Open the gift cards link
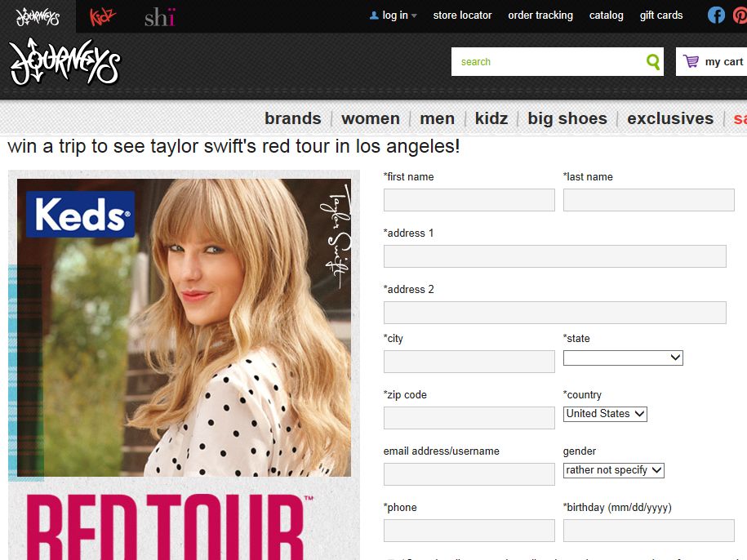 tap(661, 16)
